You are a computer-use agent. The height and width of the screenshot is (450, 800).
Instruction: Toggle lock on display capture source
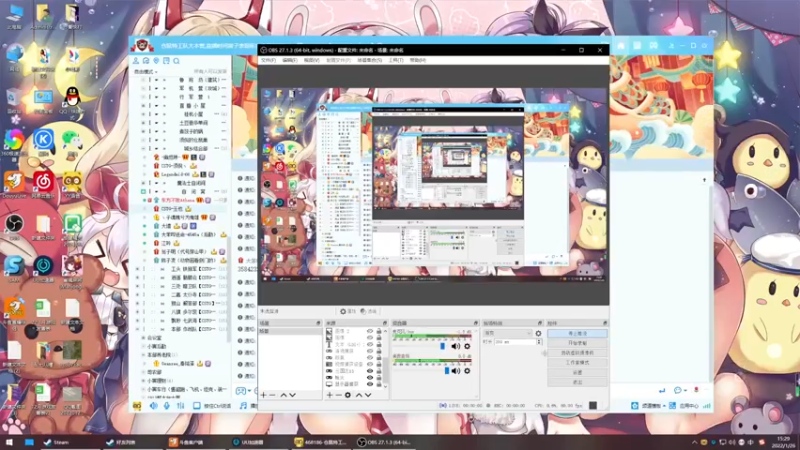[379, 384]
